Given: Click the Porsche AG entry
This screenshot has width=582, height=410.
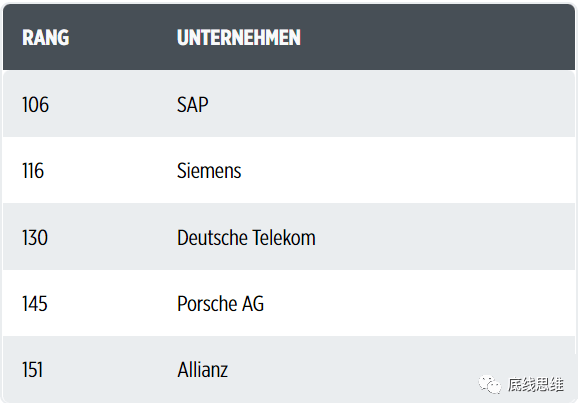Looking at the screenshot, I should point(220,304).
